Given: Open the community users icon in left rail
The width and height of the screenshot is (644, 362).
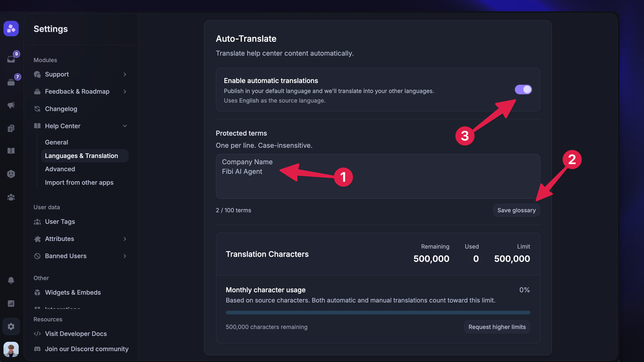Looking at the screenshot, I should [x=11, y=197].
